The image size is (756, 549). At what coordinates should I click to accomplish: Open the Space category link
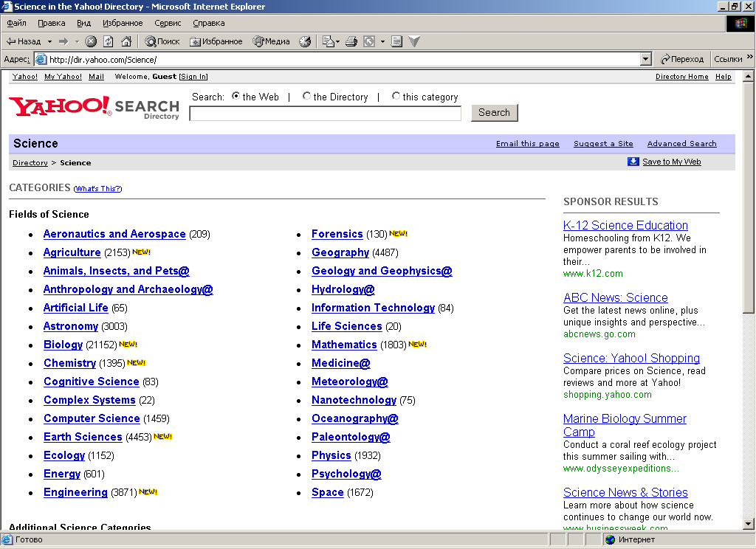pos(327,492)
